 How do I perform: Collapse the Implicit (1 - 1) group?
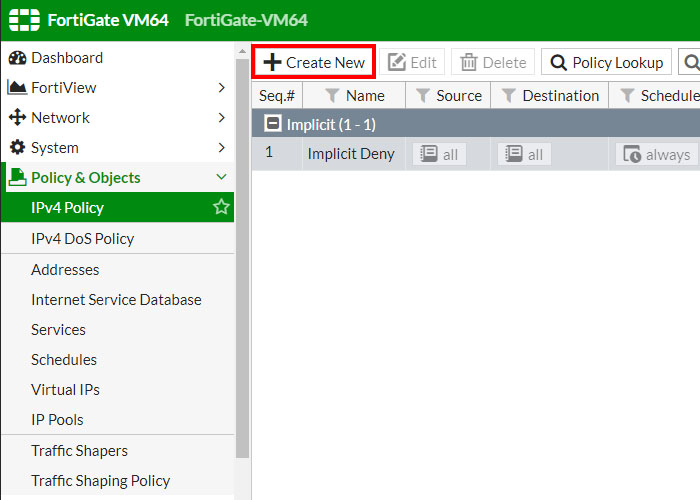pyautogui.click(x=271, y=124)
